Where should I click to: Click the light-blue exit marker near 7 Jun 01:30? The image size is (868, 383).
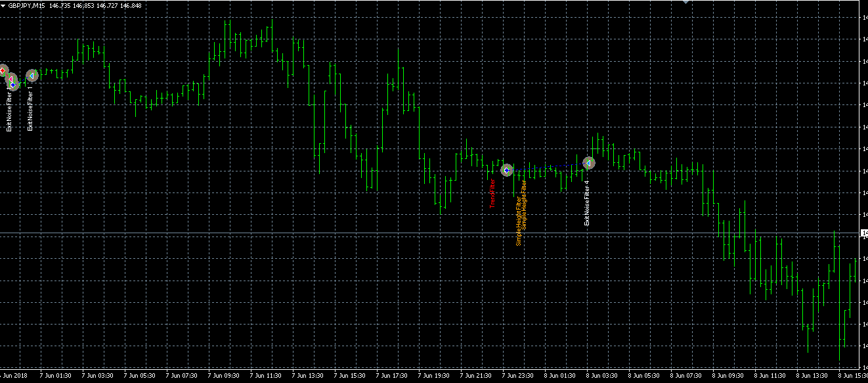tap(32, 76)
